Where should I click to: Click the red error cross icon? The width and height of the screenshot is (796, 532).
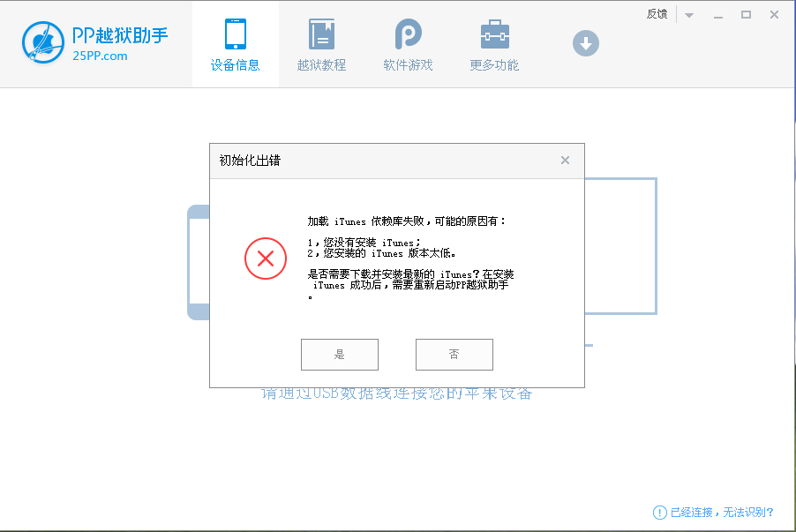click(265, 259)
